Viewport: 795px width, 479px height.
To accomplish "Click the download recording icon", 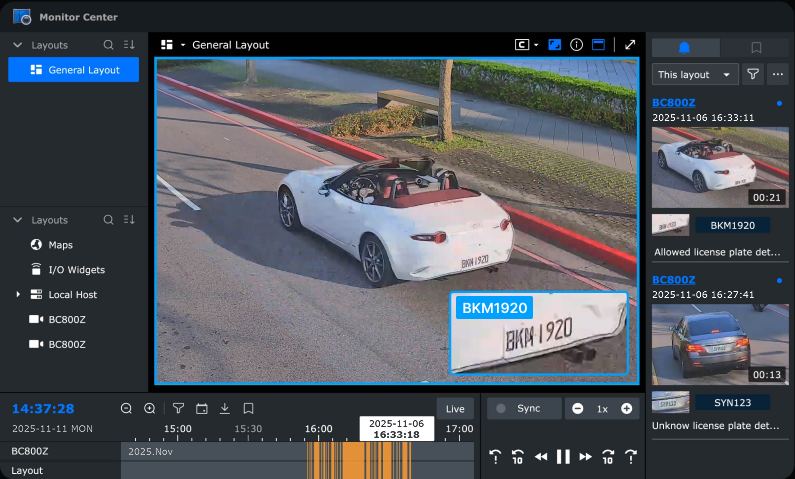I will tap(225, 408).
